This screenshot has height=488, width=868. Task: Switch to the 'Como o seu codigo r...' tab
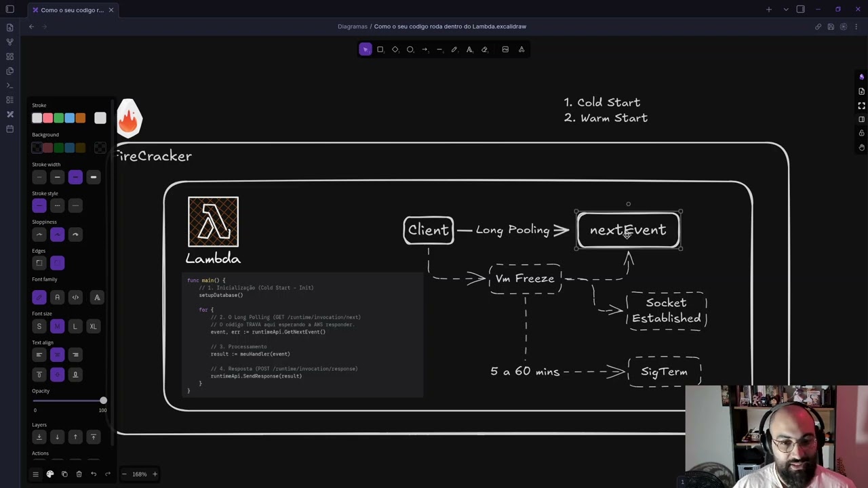(72, 10)
